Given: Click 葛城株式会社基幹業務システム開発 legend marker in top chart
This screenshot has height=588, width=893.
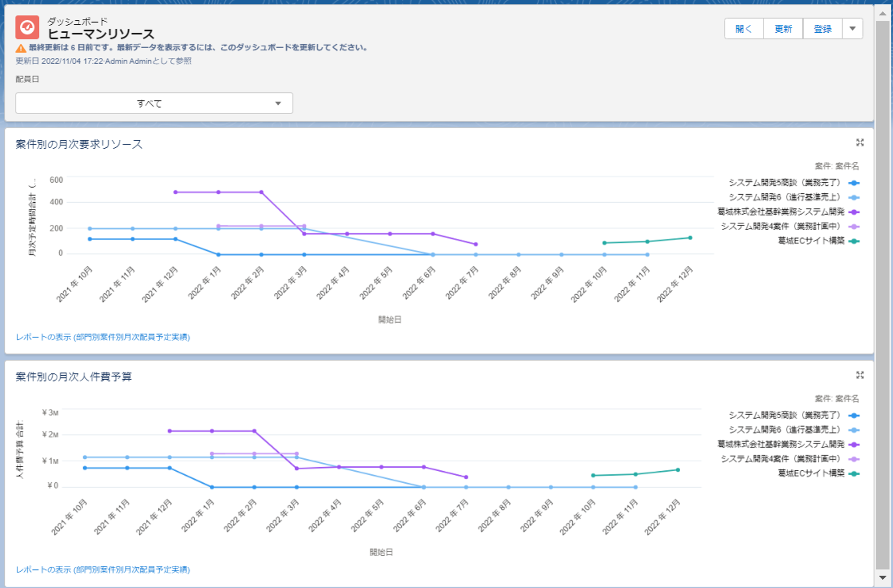Looking at the screenshot, I should coord(854,212).
